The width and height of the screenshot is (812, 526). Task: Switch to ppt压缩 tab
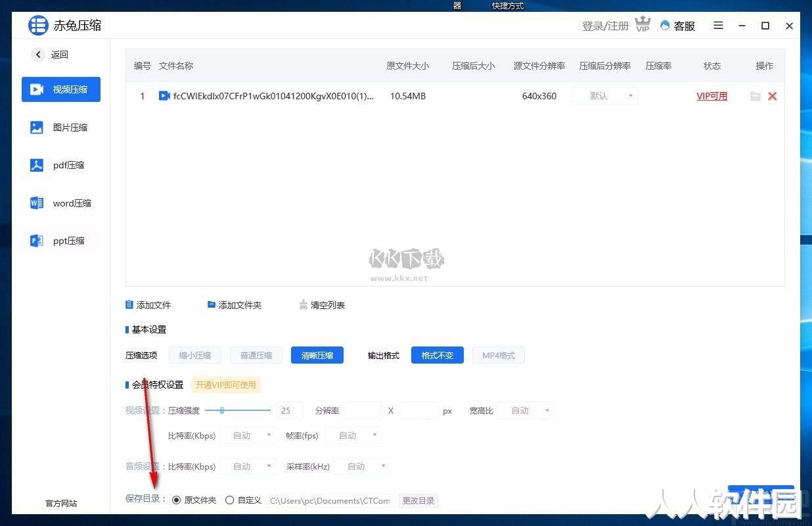point(61,241)
